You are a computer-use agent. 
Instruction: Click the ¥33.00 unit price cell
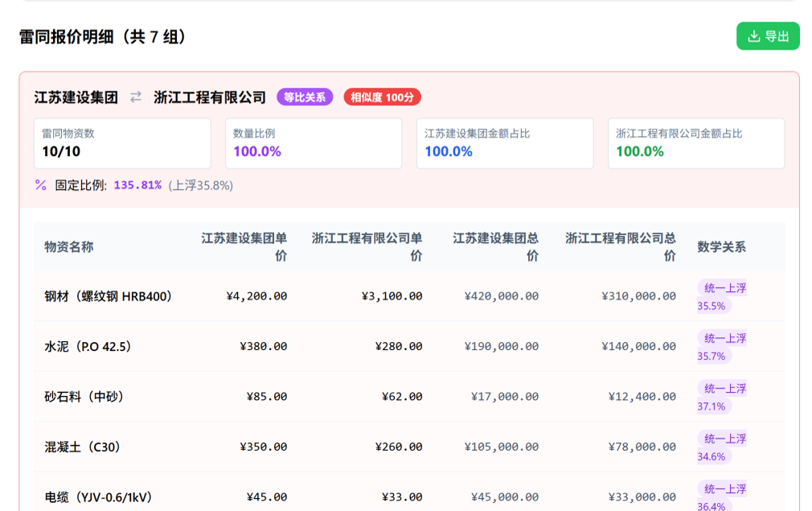click(x=402, y=497)
